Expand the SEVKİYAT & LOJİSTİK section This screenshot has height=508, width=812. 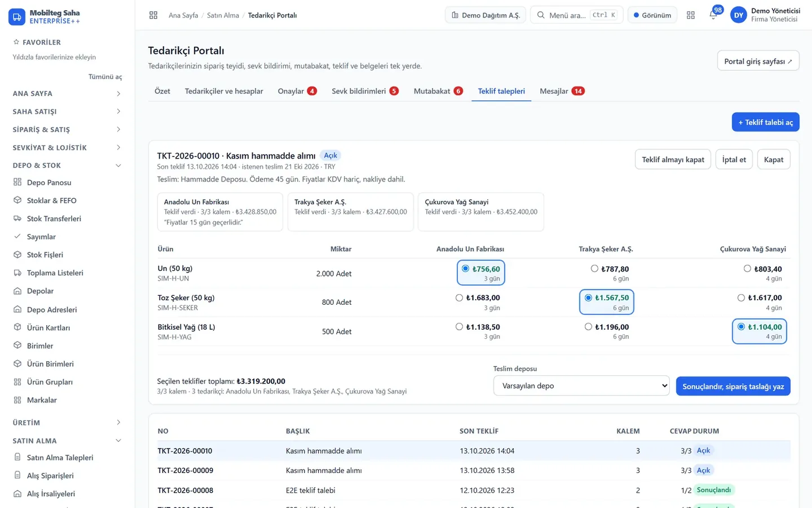[67, 147]
